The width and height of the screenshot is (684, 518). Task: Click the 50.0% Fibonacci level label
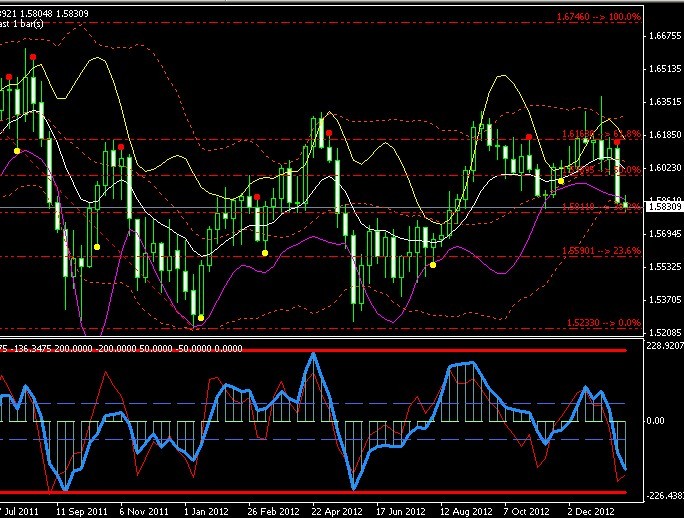click(602, 170)
